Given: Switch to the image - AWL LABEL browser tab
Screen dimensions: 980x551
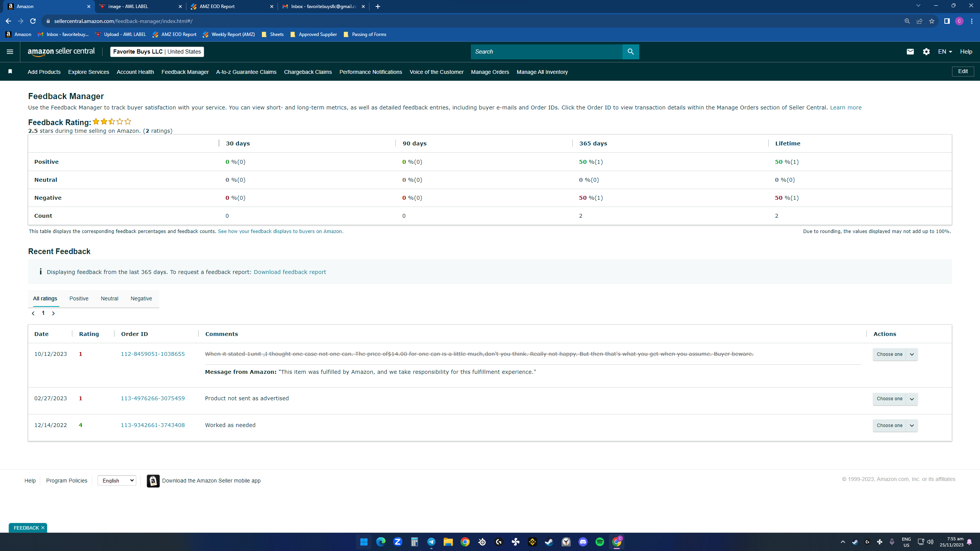Looking at the screenshot, I should coord(140,7).
